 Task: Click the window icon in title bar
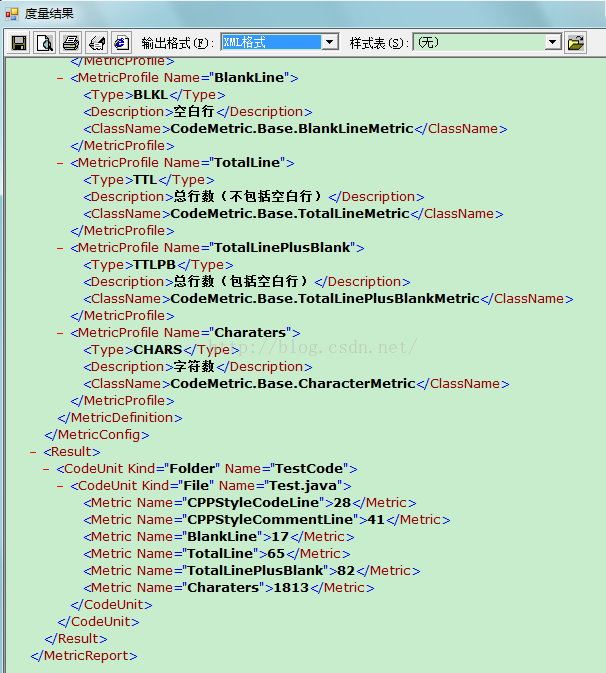tap(12, 14)
